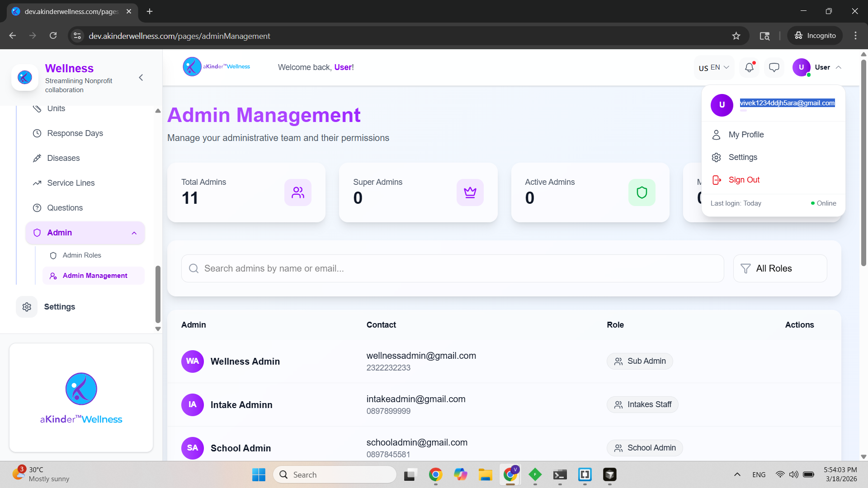The height and width of the screenshot is (488, 868).
Task: Collapse the Admin menu section
Action: [x=134, y=233]
